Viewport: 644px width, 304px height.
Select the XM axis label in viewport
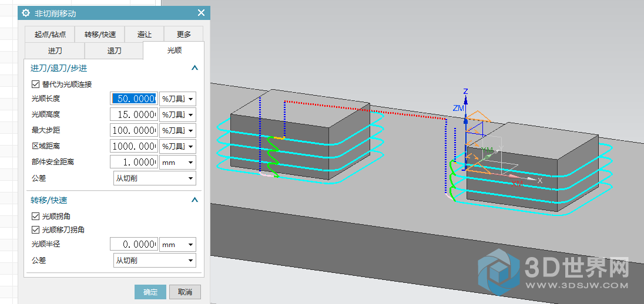[x=518, y=183]
